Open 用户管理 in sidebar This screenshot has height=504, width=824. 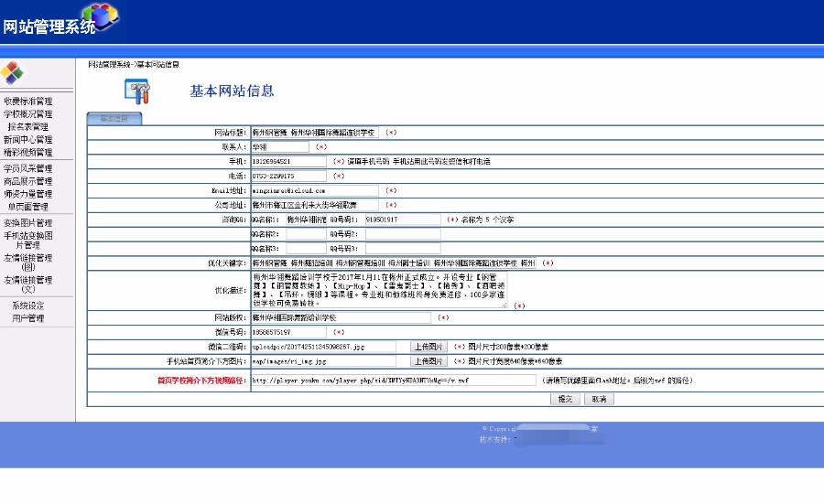(x=27, y=318)
